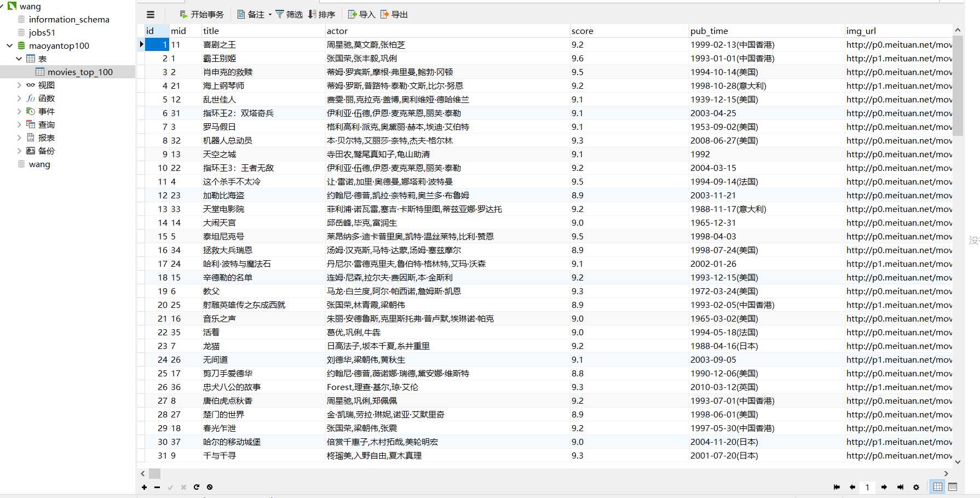980x498 pixels.
Task: Click the pub_time column header
Action: 766,31
